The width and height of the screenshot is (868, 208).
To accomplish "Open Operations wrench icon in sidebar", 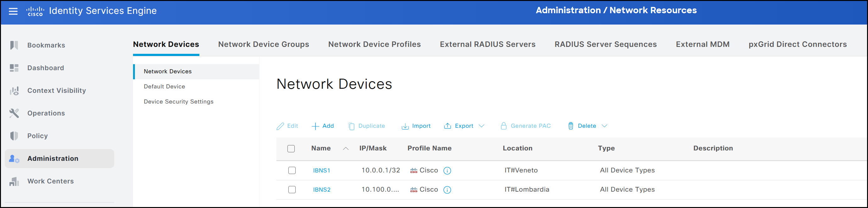I will pos(14,113).
